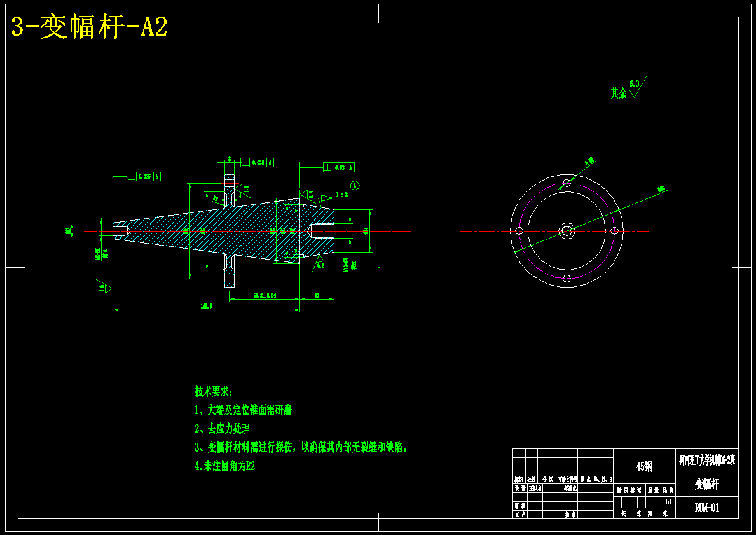Click the "设计" label in title block
Viewport: 756px width, 535px height.
[x=520, y=488]
